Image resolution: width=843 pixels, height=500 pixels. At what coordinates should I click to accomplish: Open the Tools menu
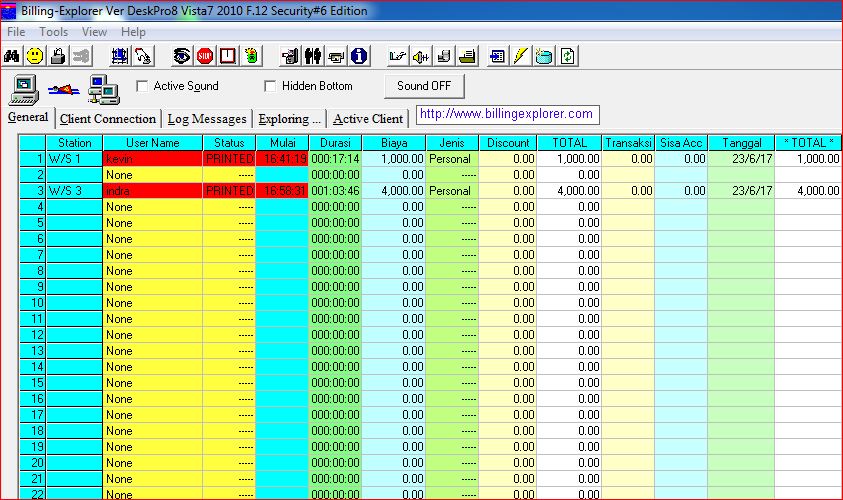[53, 32]
